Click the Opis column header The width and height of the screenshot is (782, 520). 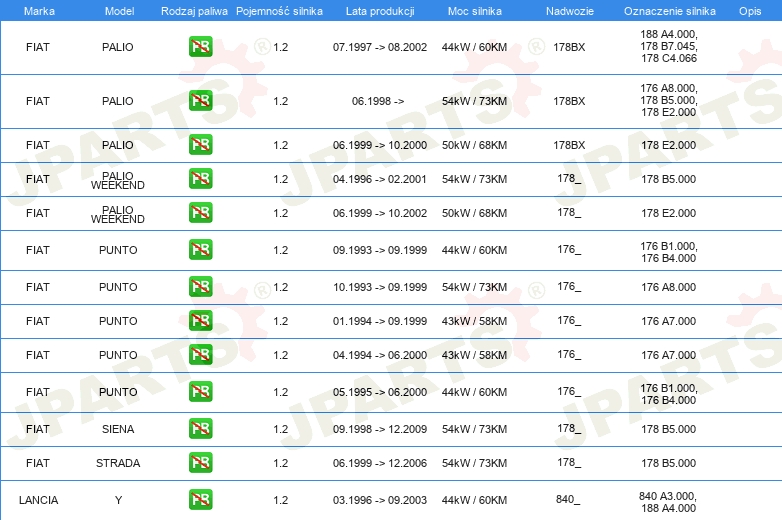tap(750, 11)
